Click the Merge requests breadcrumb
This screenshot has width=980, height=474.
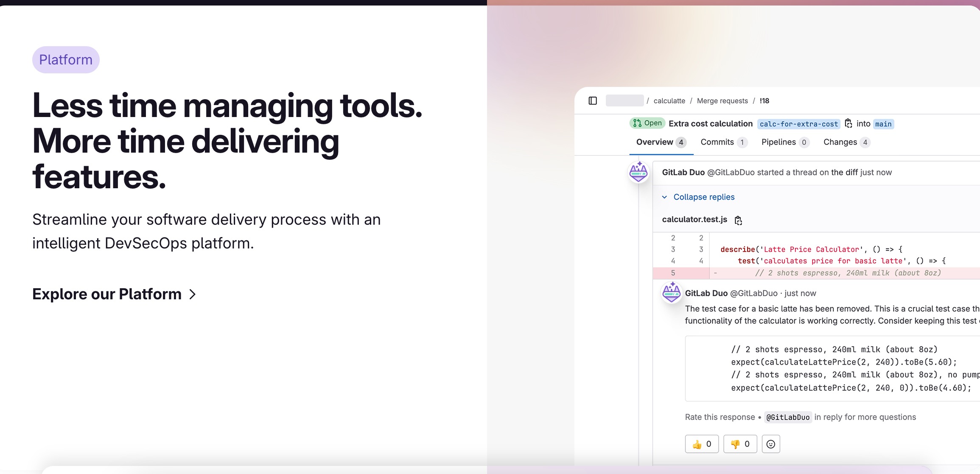pos(722,101)
